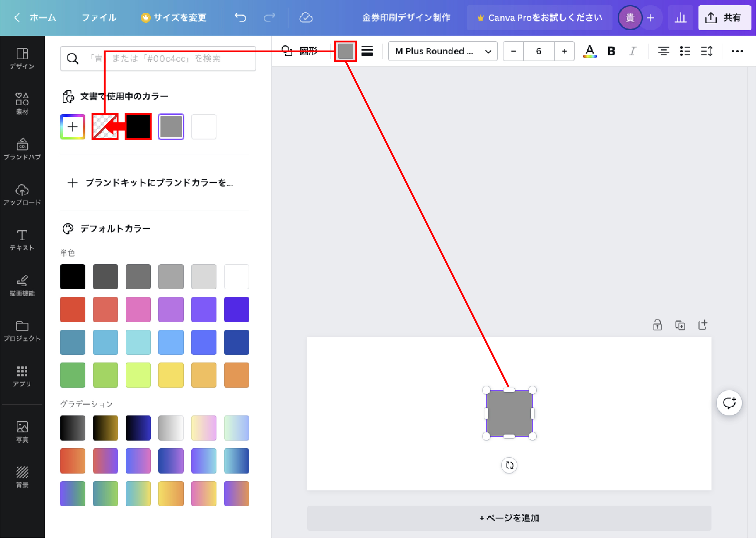Viewport: 756px width, 538px height.
Task: Click the duplicate page icon
Action: [x=680, y=325]
